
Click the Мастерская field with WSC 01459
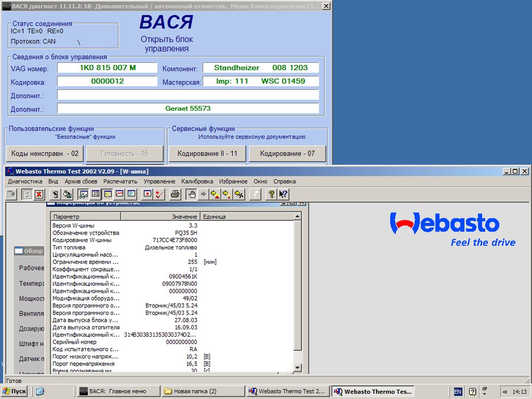(261, 81)
